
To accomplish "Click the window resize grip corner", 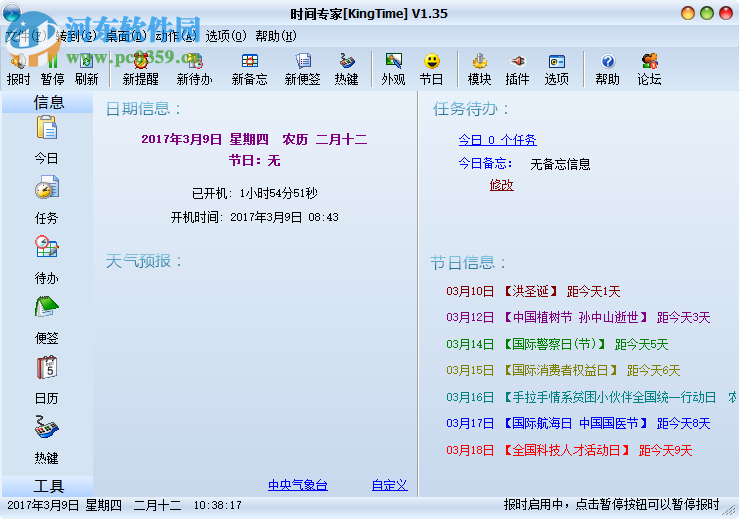I will click(x=731, y=510).
